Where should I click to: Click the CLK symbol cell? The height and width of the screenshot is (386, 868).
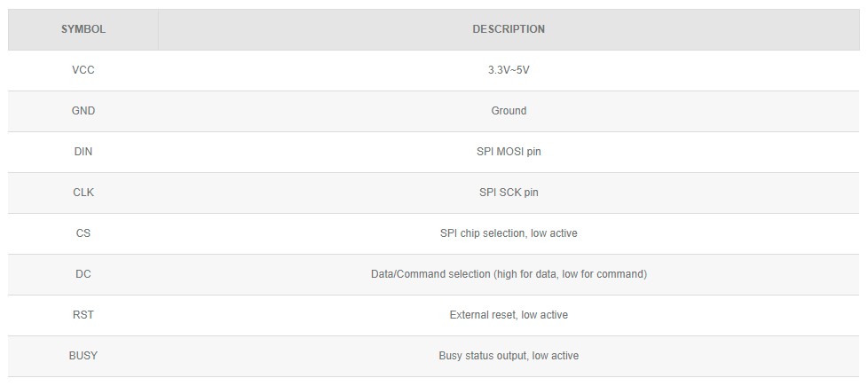[x=83, y=193]
